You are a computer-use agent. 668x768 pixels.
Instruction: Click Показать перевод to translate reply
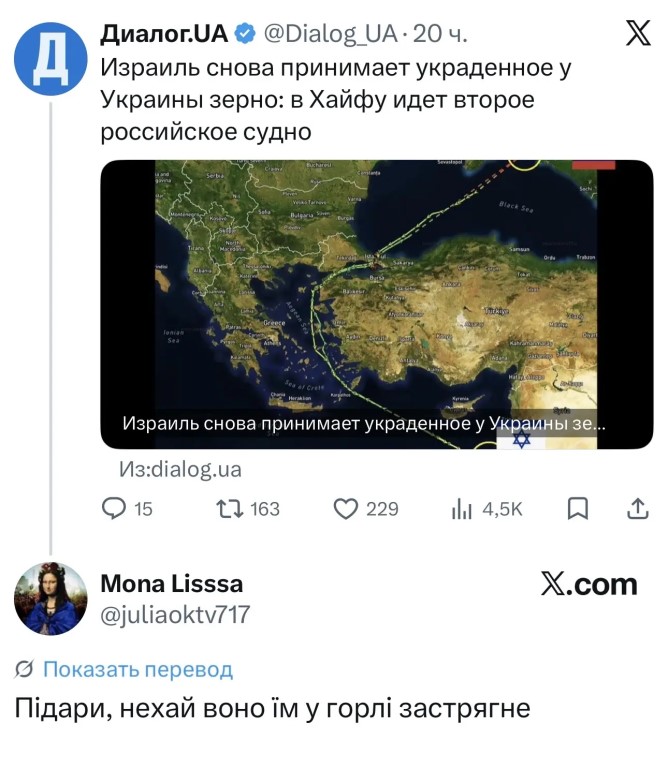tap(137, 669)
